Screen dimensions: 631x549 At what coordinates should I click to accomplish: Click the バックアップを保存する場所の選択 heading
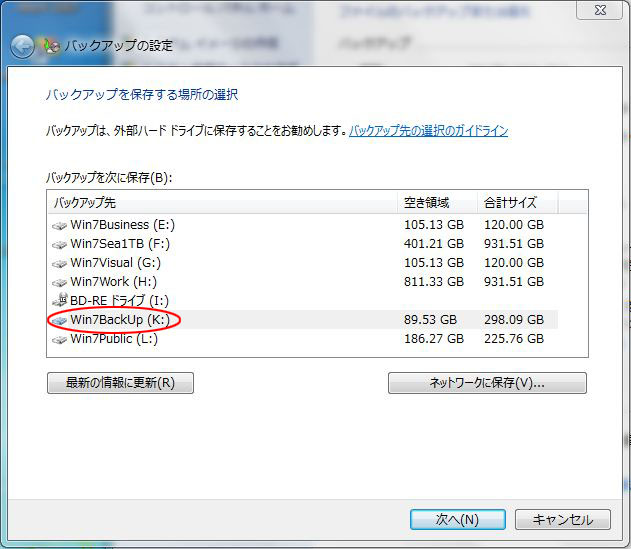(142, 95)
